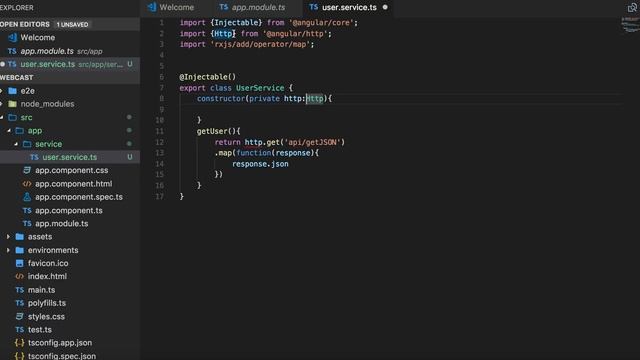This screenshot has width=640, height=360.
Task: Click 'api/getJSON' string on line 12
Action: click(313, 142)
